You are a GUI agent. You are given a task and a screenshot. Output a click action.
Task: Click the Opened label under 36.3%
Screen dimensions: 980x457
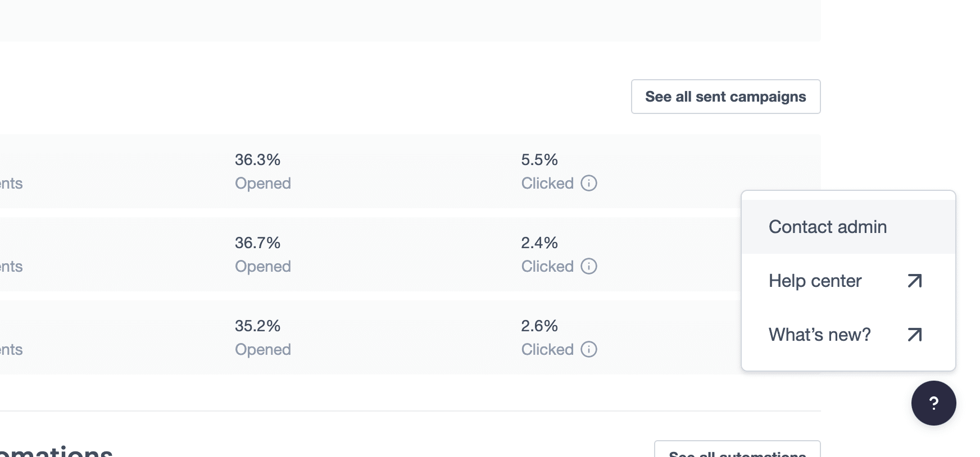262,184
